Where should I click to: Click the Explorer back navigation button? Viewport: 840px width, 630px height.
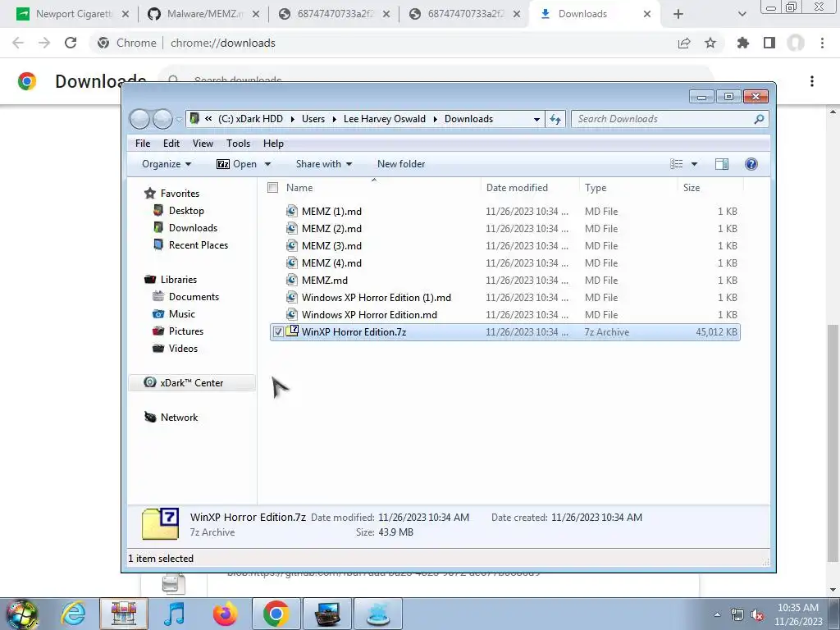pyautogui.click(x=139, y=119)
